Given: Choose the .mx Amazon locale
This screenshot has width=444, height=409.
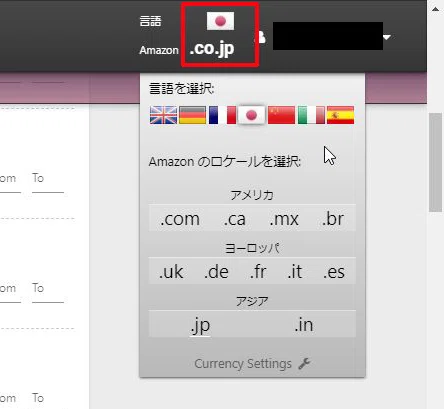Looking at the screenshot, I should [284, 219].
